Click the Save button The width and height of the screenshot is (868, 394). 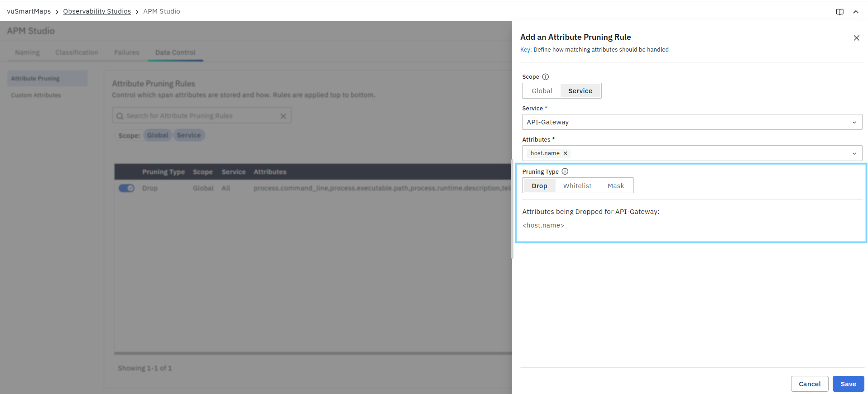(x=848, y=384)
